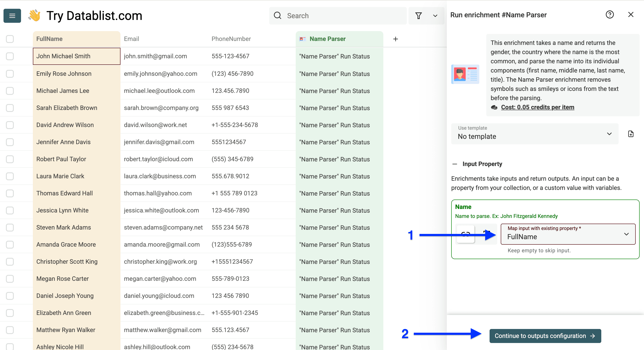Add a new column with the plus icon
The height and width of the screenshot is (350, 644).
tap(396, 39)
